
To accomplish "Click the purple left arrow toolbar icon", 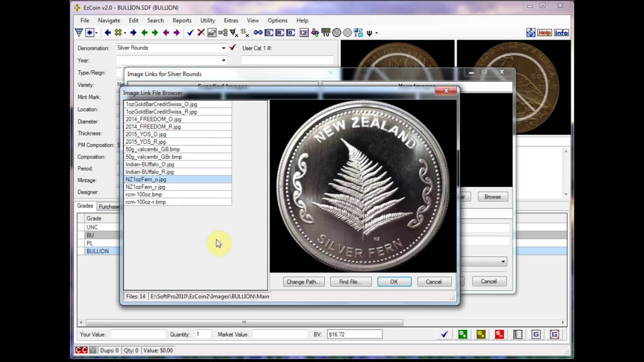I will pos(166,33).
